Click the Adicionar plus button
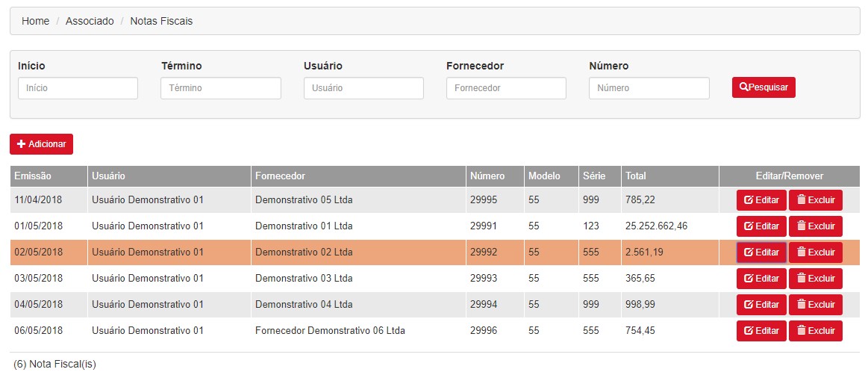The height and width of the screenshot is (375, 868). pos(42,144)
